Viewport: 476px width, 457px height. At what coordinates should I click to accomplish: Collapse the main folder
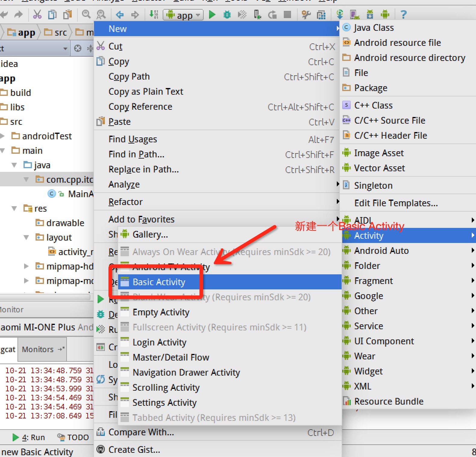click(2, 150)
